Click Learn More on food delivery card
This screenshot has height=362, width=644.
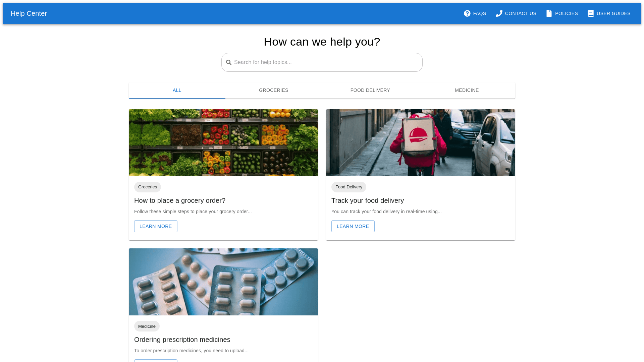click(x=353, y=226)
